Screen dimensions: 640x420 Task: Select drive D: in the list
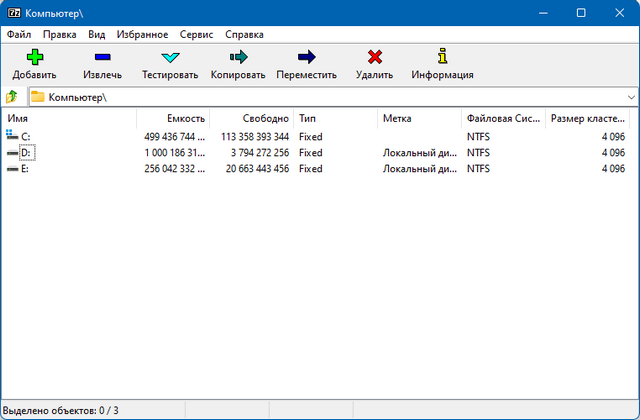pyautogui.click(x=25, y=153)
